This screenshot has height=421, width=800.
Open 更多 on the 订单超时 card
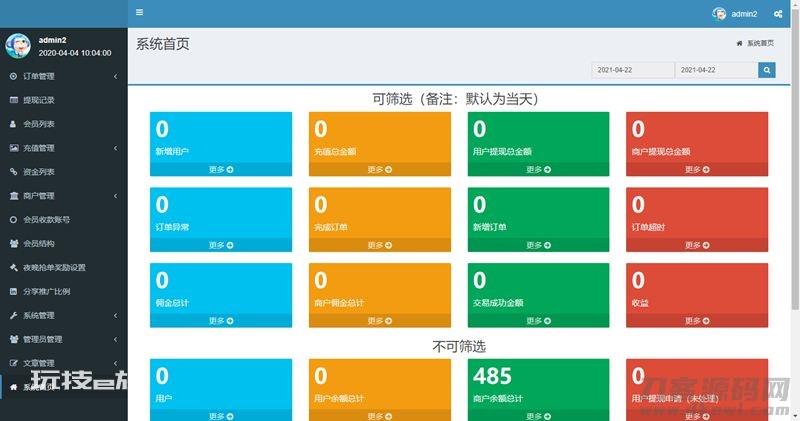pyautogui.click(x=697, y=245)
